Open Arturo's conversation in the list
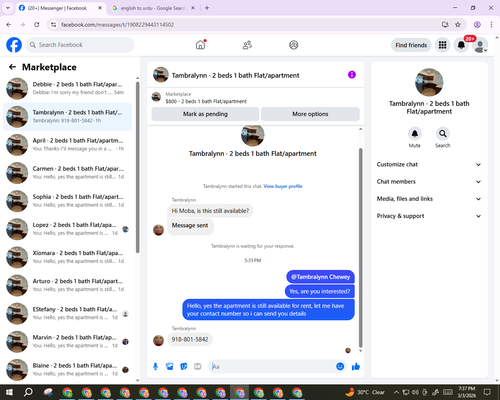 (67, 285)
